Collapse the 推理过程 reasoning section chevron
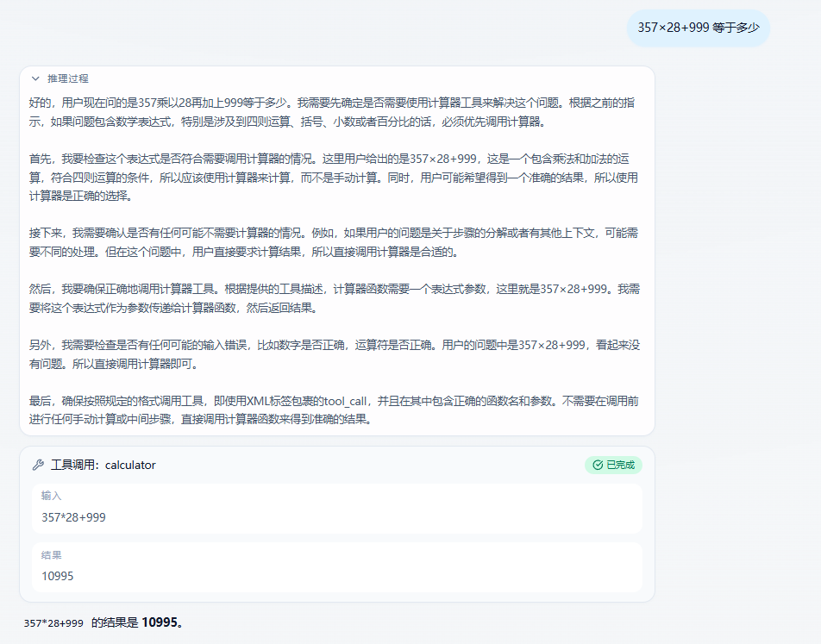 tap(35, 78)
